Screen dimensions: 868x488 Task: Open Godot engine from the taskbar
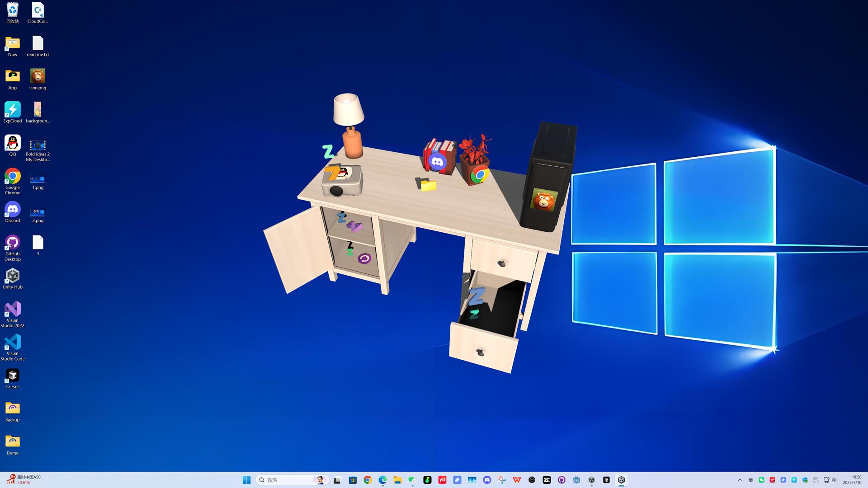(577, 480)
